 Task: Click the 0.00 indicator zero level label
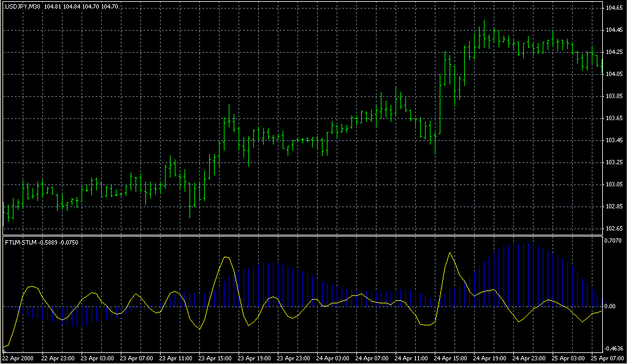[x=611, y=306]
